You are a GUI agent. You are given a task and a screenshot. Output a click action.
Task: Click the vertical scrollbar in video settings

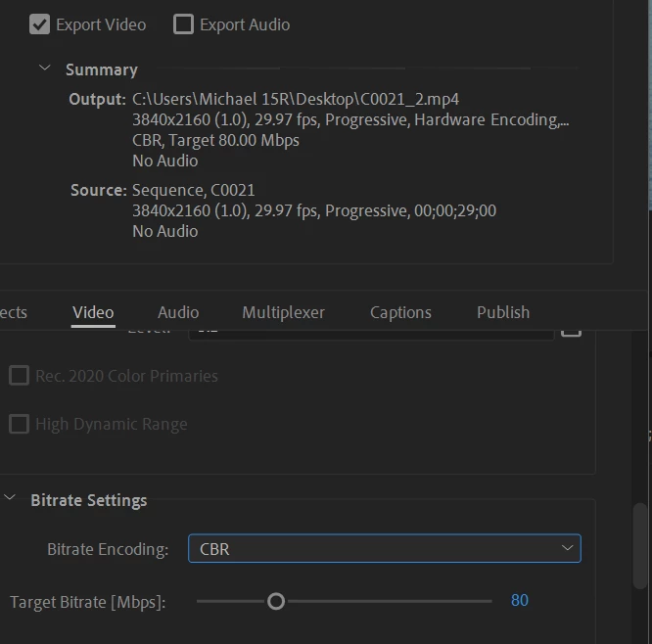641,545
